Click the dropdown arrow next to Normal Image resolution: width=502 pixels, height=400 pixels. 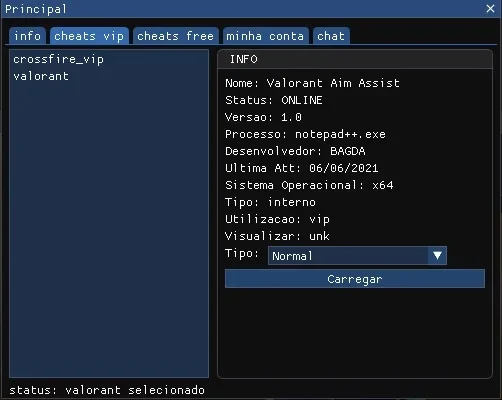pos(437,256)
